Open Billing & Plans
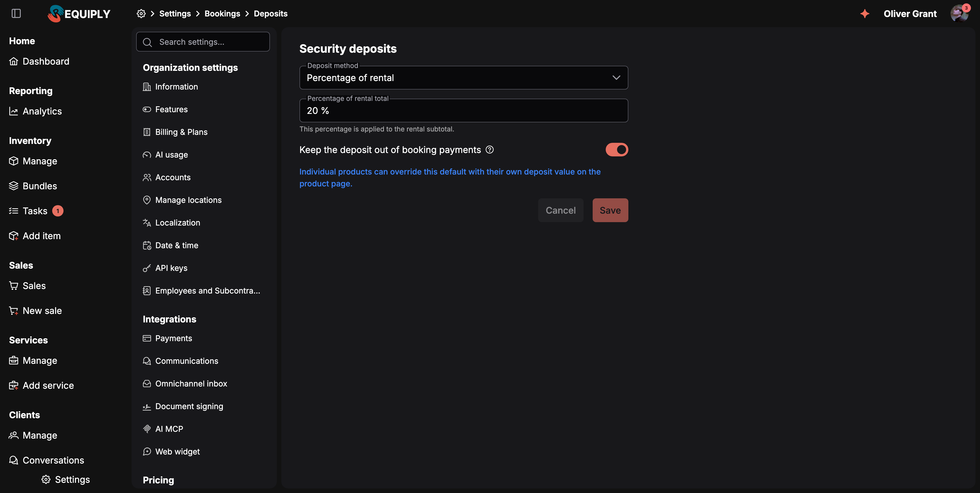 click(x=175, y=132)
